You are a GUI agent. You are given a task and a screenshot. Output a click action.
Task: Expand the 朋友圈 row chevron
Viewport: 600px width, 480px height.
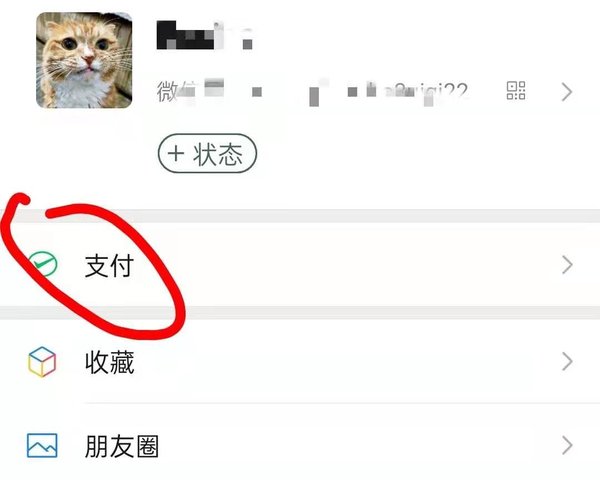click(567, 446)
